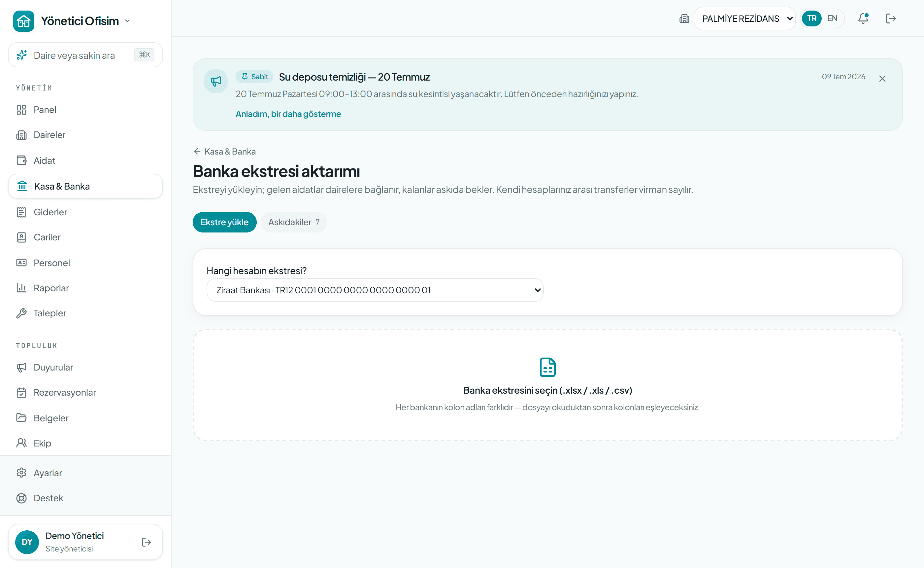Open the PALMİYE REZİDANS site dropdown
Image resolution: width=924 pixels, height=568 pixels.
click(x=744, y=18)
